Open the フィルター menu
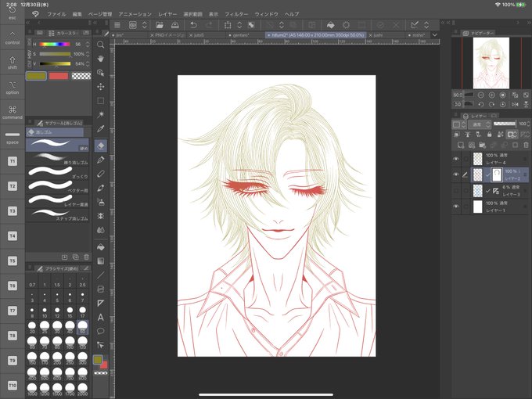 point(236,14)
